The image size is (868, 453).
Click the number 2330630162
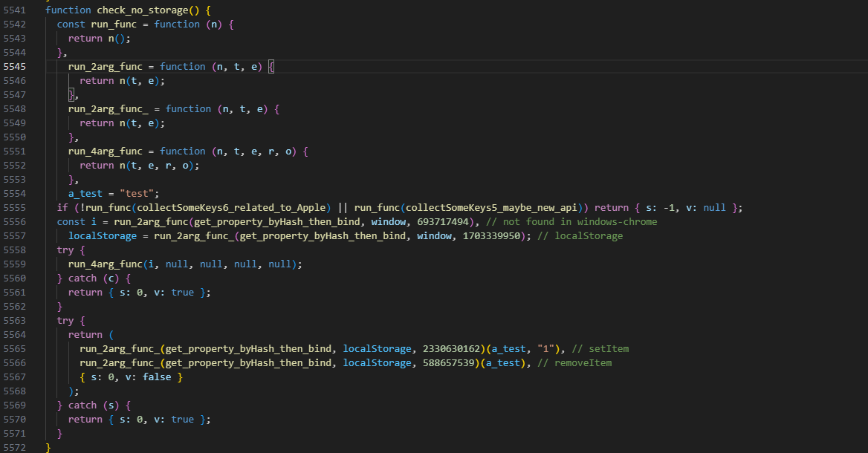click(x=451, y=348)
